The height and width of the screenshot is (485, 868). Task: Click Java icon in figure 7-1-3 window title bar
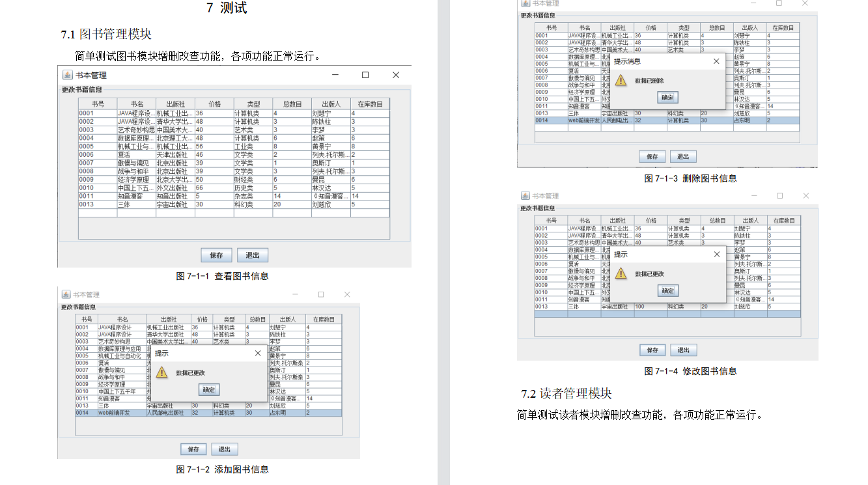[x=525, y=3]
